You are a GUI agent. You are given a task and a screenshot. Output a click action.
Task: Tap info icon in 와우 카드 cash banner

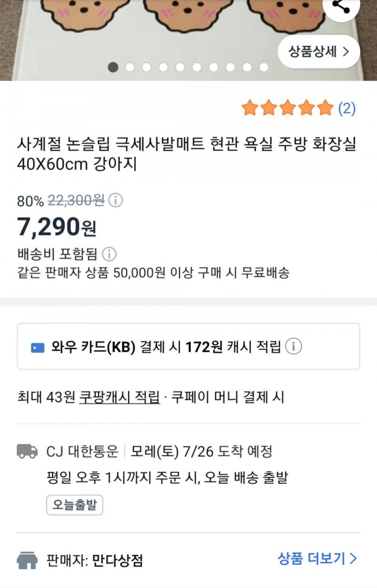click(293, 347)
